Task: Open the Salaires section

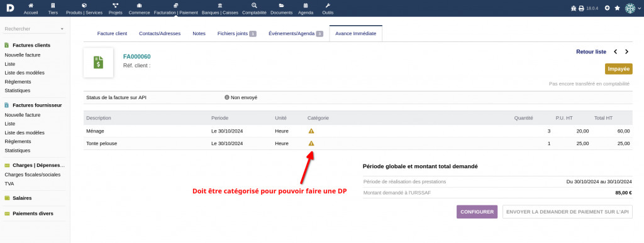Action: [x=22, y=198]
